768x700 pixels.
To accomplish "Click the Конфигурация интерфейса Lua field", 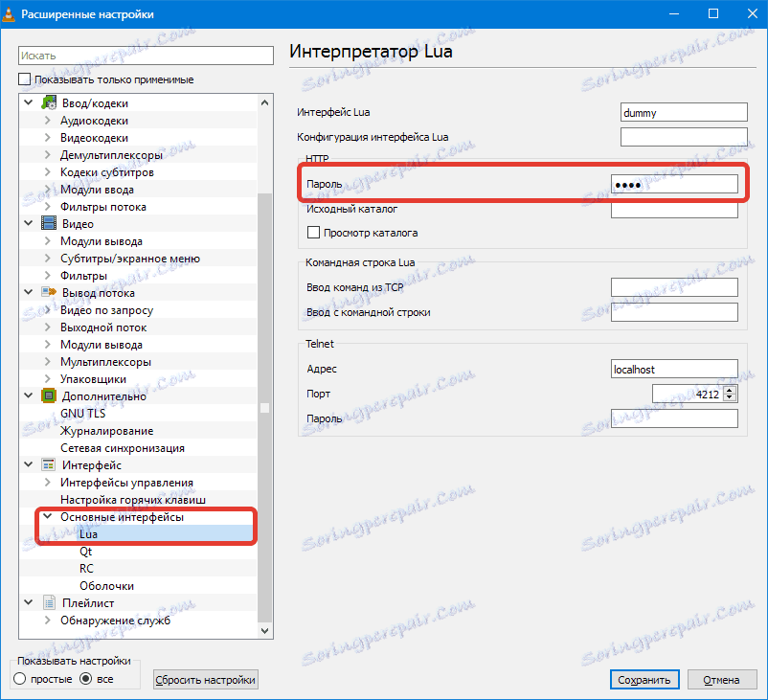I will pyautogui.click(x=684, y=137).
